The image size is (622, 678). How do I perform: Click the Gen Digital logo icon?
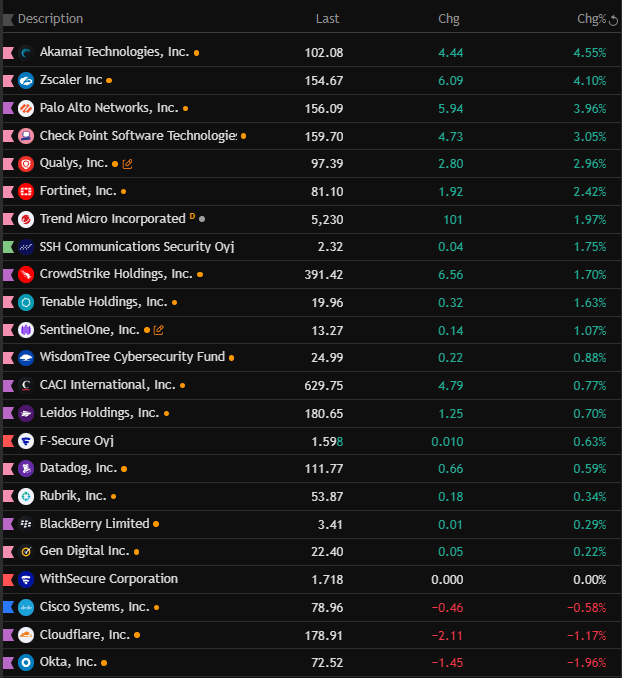pyautogui.click(x=26, y=552)
